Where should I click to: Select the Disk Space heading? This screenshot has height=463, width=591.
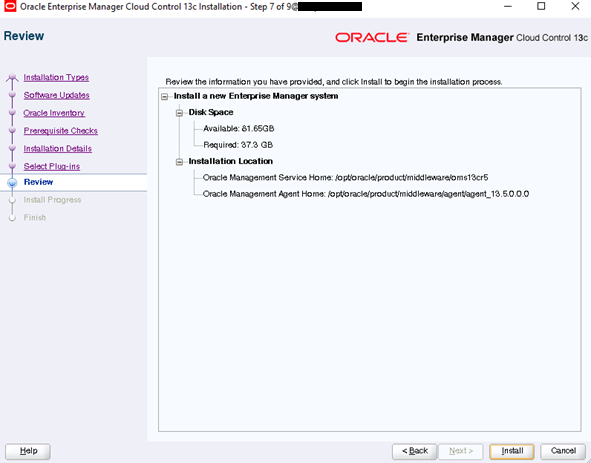tap(211, 112)
